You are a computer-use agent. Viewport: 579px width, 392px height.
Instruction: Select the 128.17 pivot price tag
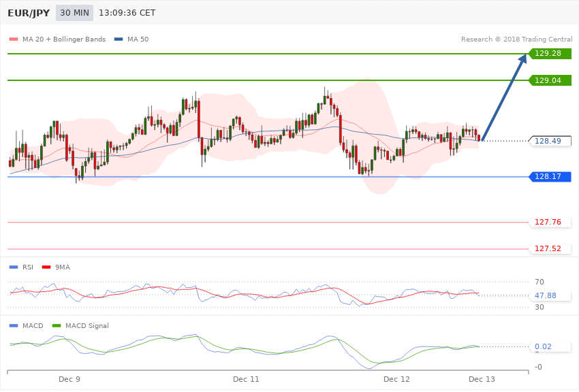coord(550,177)
